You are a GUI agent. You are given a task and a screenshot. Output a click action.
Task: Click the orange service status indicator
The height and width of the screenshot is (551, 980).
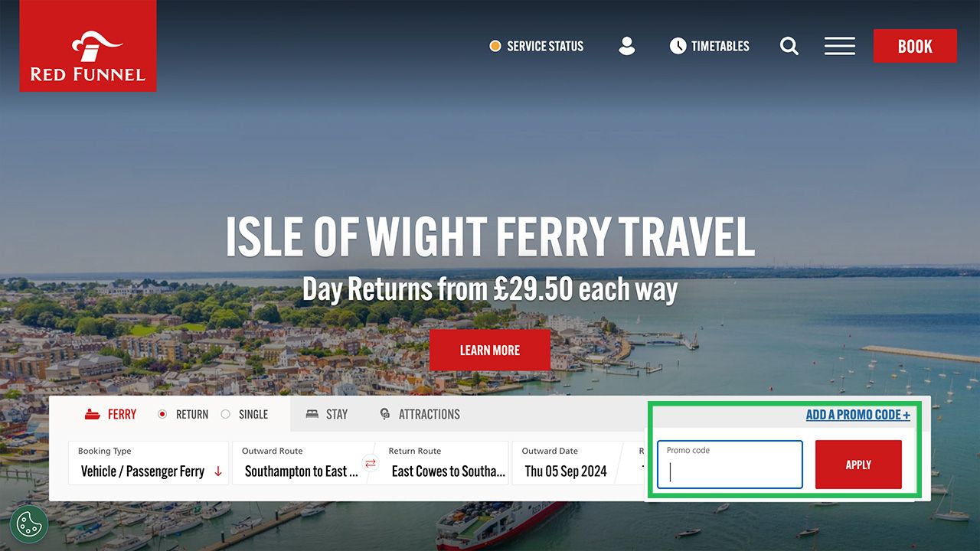495,46
